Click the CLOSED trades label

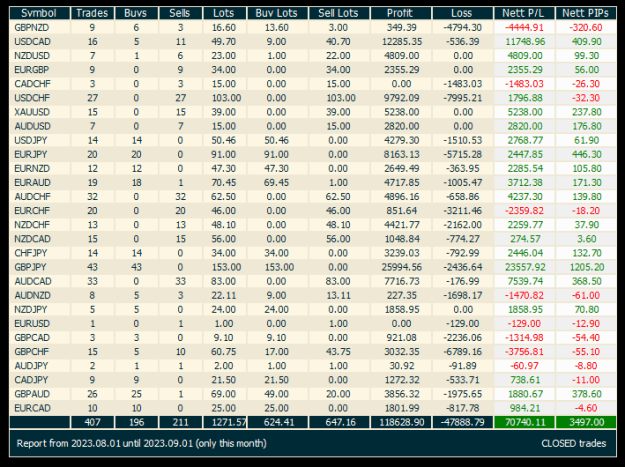click(x=574, y=443)
